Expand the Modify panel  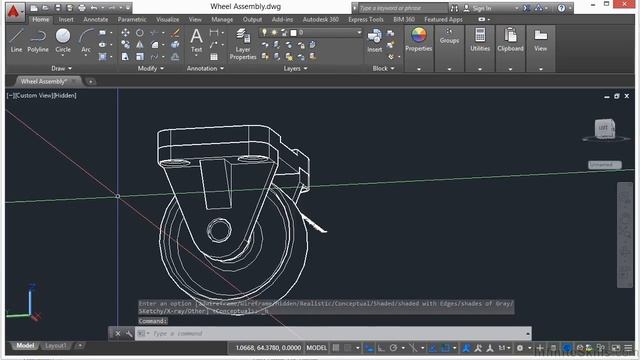point(151,69)
